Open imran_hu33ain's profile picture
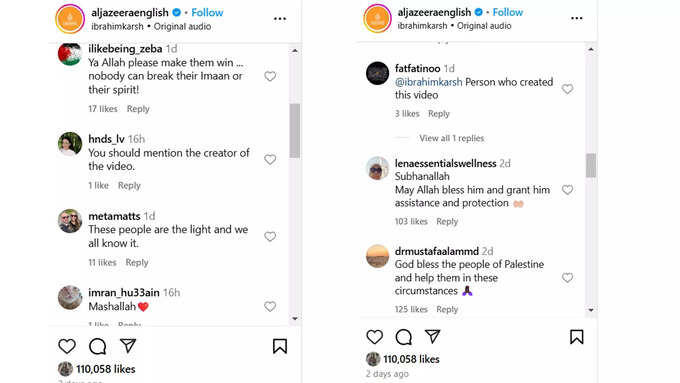The width and height of the screenshot is (680, 383). point(70,298)
